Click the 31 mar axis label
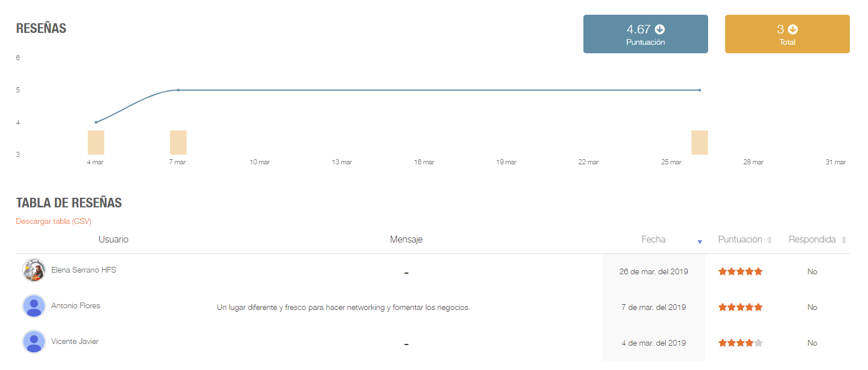The width and height of the screenshot is (868, 370). 836,162
